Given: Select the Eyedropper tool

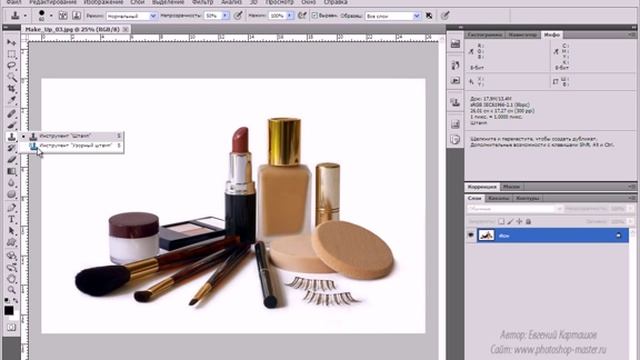Looking at the screenshot, I should pos(11,100).
